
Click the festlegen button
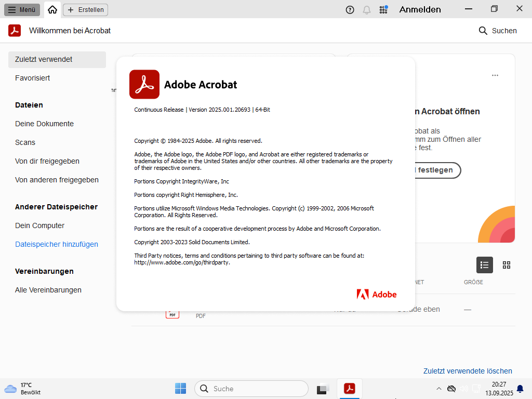[x=437, y=170]
